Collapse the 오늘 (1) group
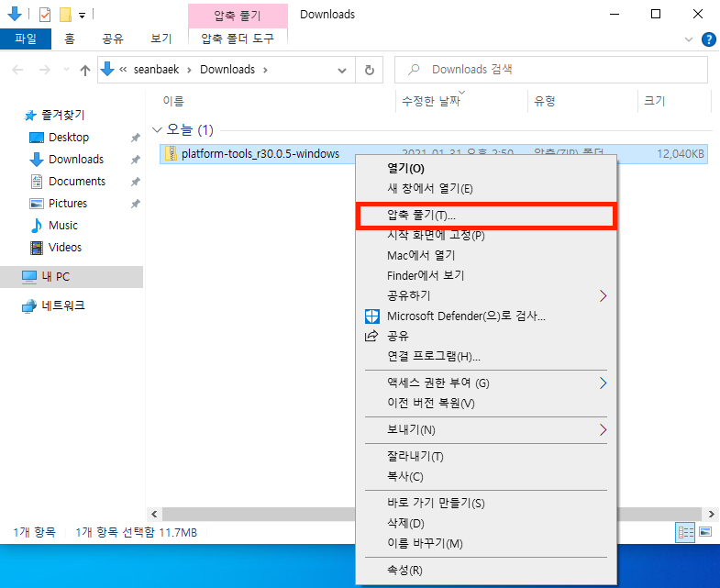This screenshot has height=588, width=720. point(157,130)
